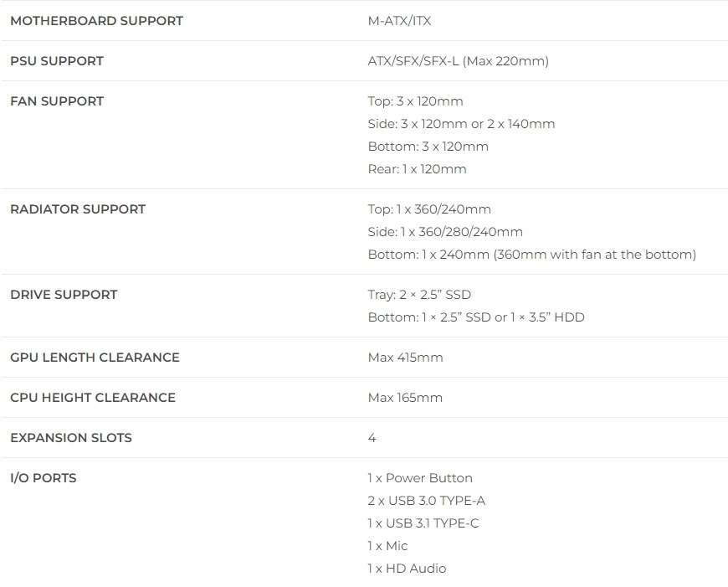The width and height of the screenshot is (728, 587).
Task: Select the ATX/SFX/SFX-L (Max 220mm) text
Action: click(458, 61)
